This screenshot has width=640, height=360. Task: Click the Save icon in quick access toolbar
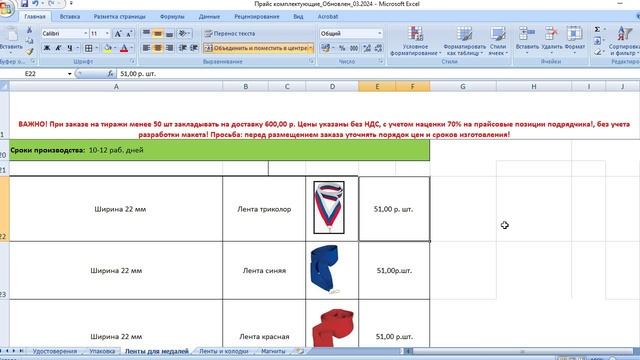pyautogui.click(x=24, y=4)
